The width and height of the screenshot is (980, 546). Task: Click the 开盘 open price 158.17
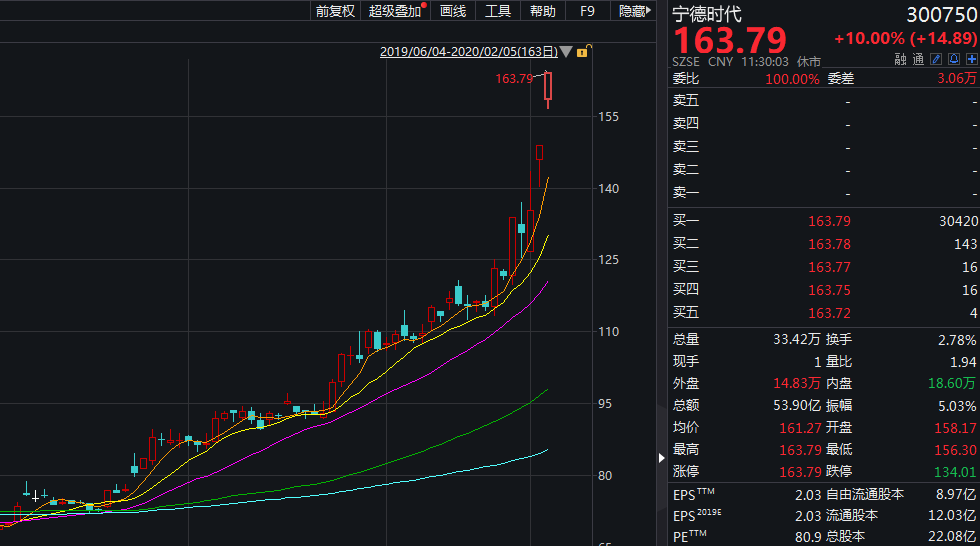point(955,428)
